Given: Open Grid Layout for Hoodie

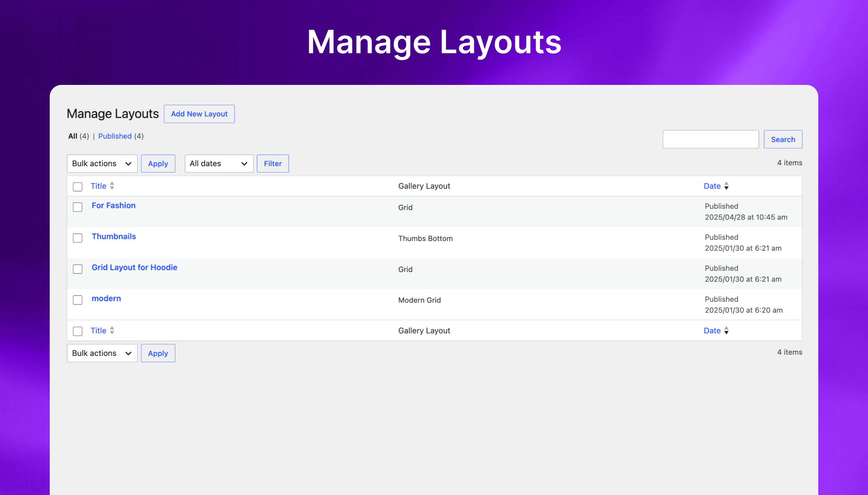Looking at the screenshot, I should [134, 267].
